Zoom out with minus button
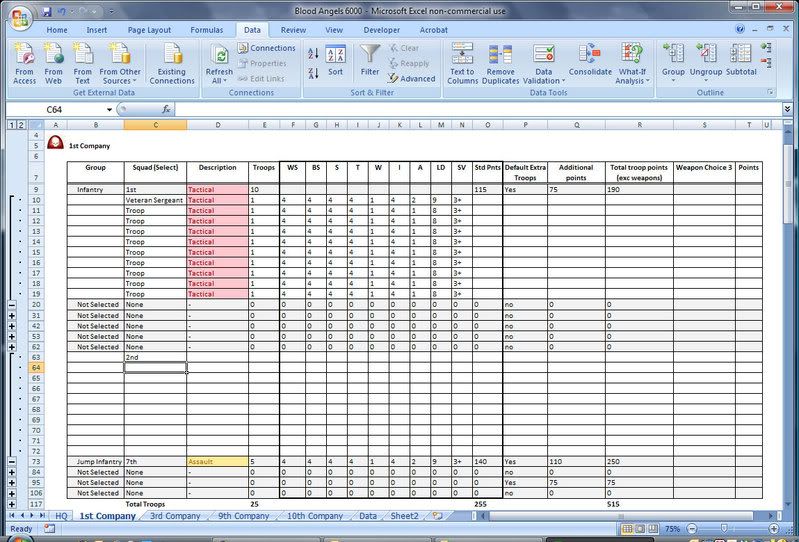Image resolution: width=799 pixels, height=542 pixels. [692, 529]
